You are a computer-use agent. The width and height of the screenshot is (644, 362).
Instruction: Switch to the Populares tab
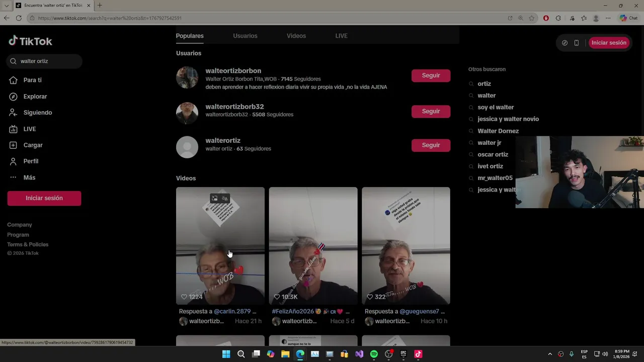coord(190,36)
